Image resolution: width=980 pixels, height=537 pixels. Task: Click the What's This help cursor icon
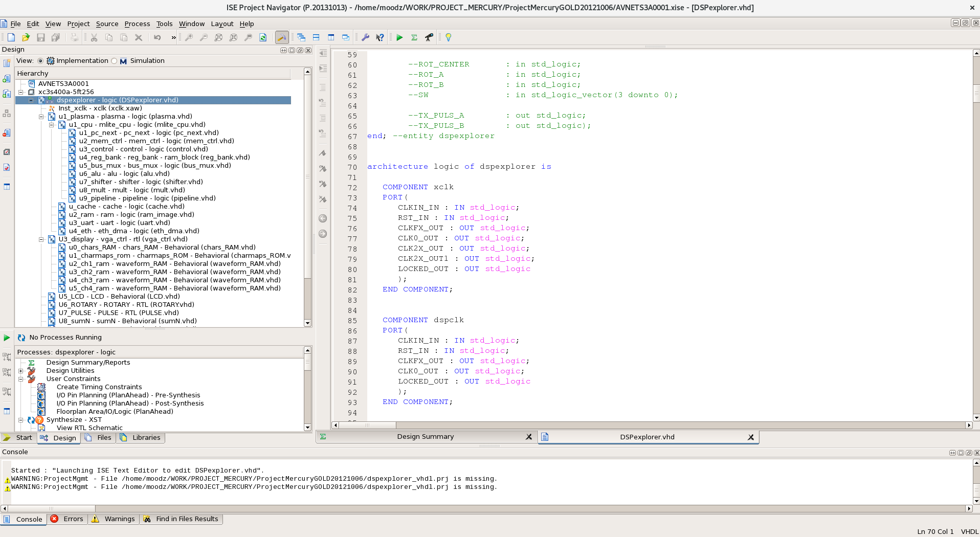[x=380, y=37]
